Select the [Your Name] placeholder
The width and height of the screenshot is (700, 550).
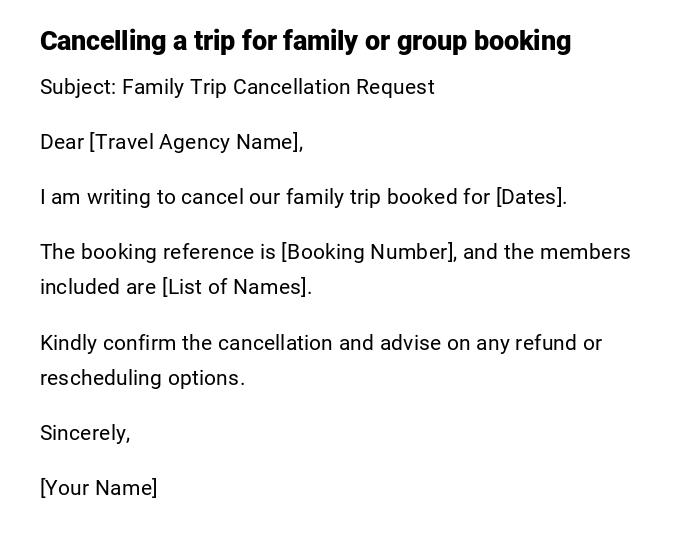(x=98, y=488)
